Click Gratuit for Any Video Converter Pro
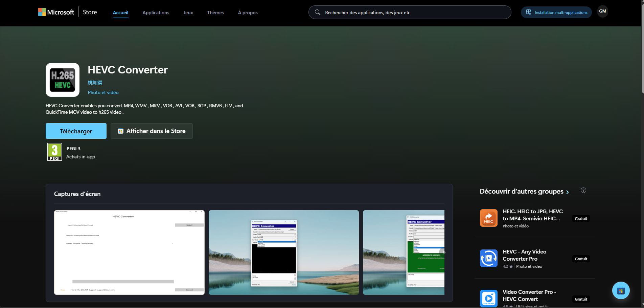This screenshot has width=644, height=308. pos(581,259)
